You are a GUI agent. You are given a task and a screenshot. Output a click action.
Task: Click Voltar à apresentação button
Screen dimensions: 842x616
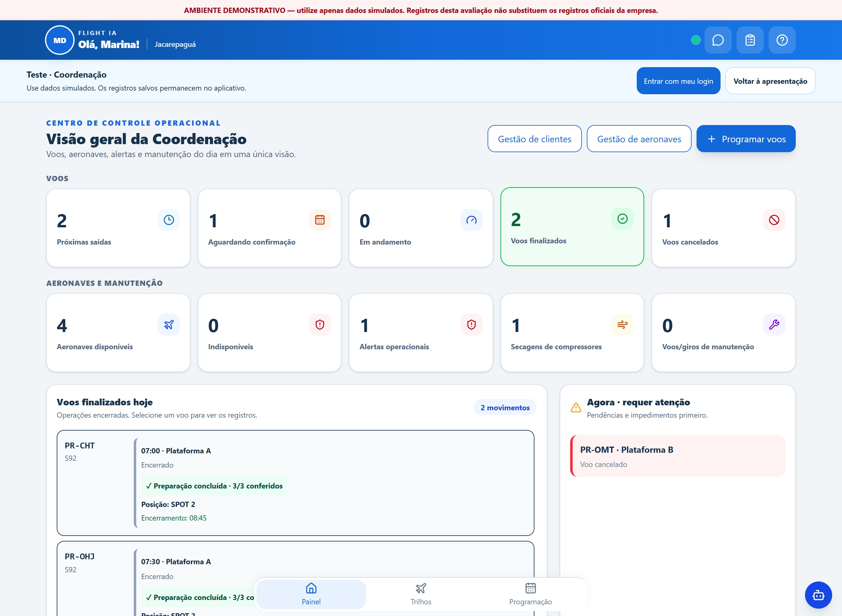click(x=770, y=81)
